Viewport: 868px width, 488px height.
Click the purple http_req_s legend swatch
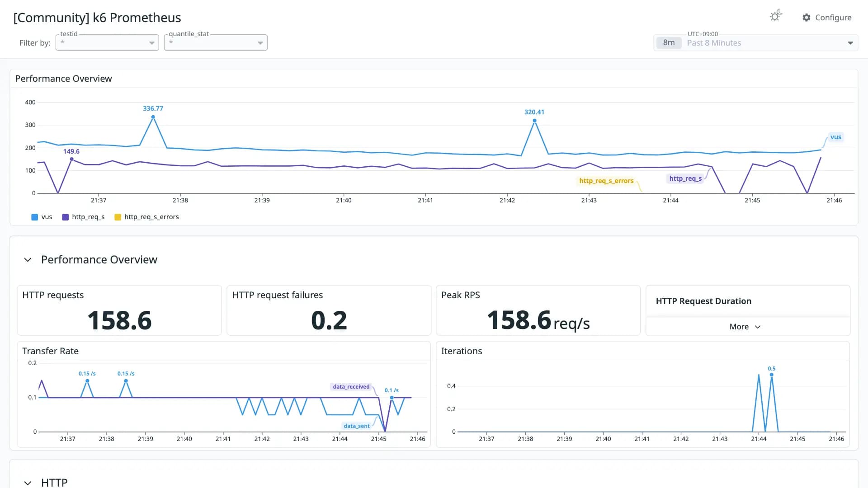click(66, 217)
